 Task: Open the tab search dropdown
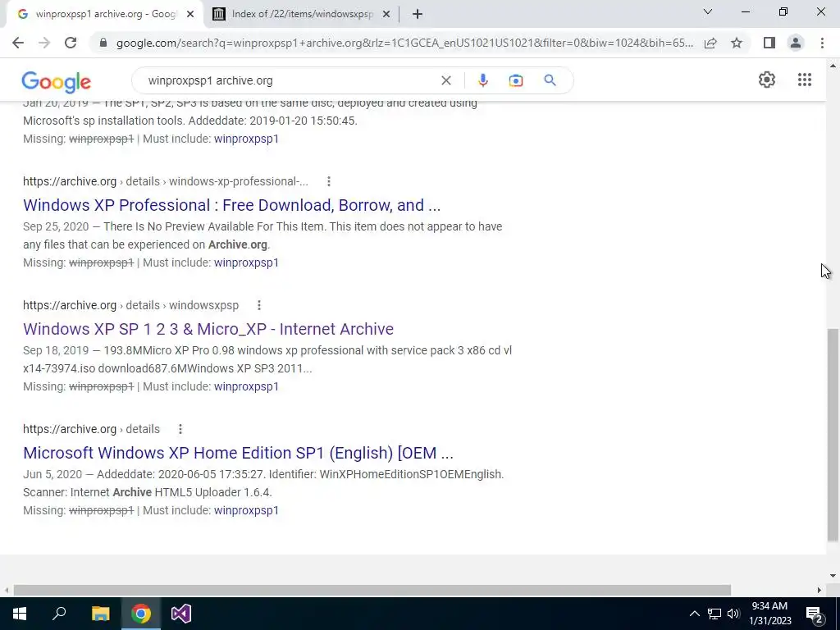coord(708,11)
